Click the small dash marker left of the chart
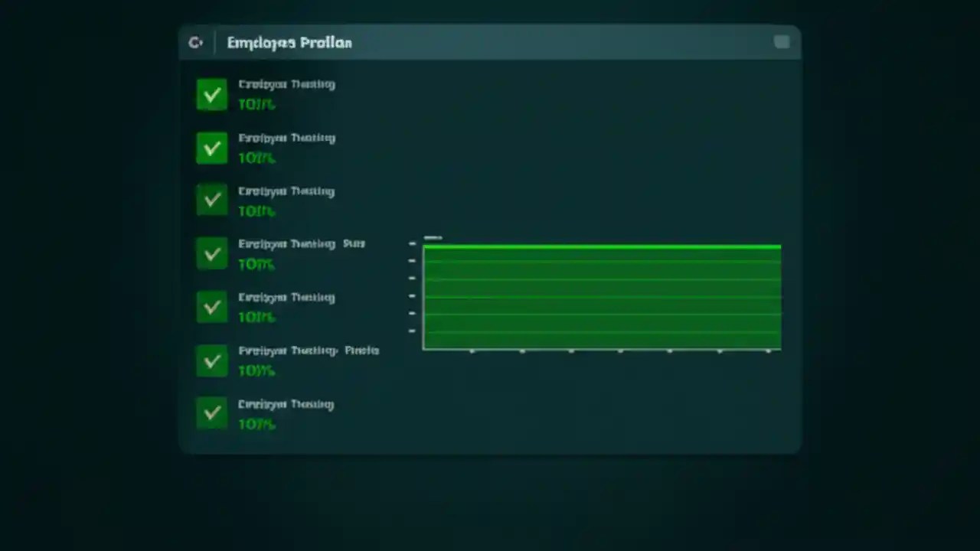The width and height of the screenshot is (980, 551). 413,243
